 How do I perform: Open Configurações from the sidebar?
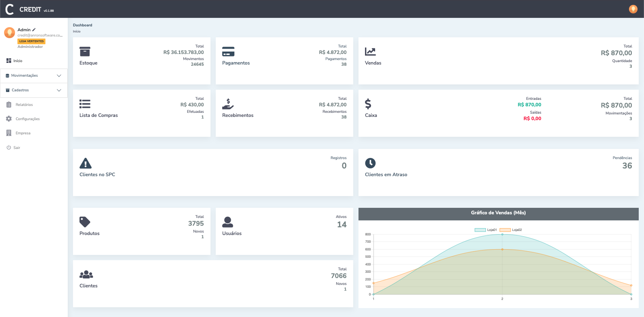tap(27, 119)
